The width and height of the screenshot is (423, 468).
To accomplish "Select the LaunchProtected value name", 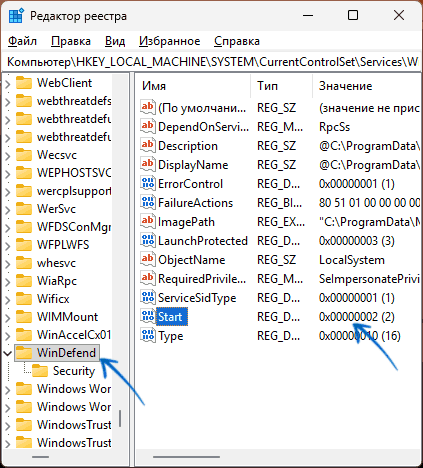I will [203, 241].
